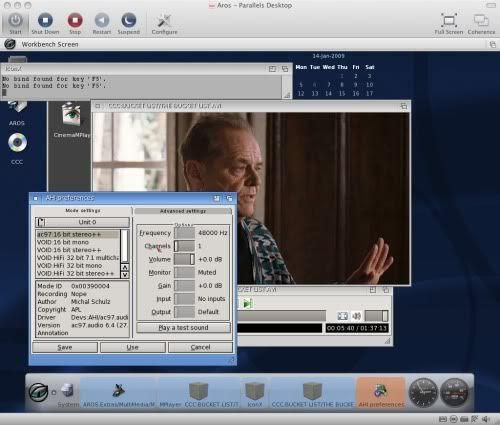Click the mode list scrollbar

click(125, 246)
